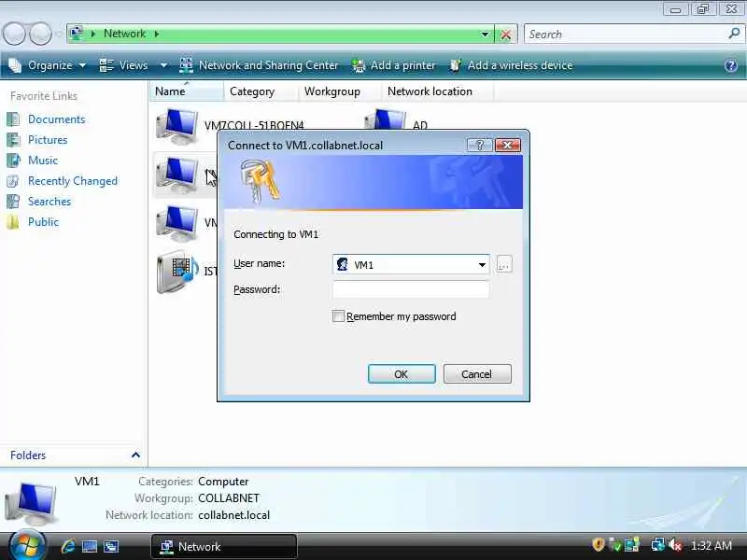Open Public in Favorite Links
Screen dimensions: 747x560
pos(43,222)
